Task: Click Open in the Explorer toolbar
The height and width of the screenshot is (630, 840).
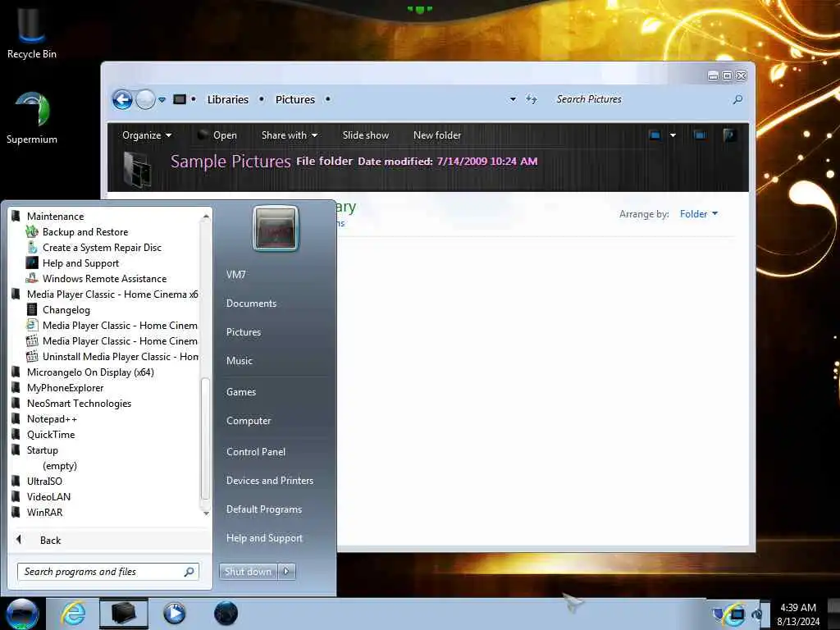Action: point(217,135)
